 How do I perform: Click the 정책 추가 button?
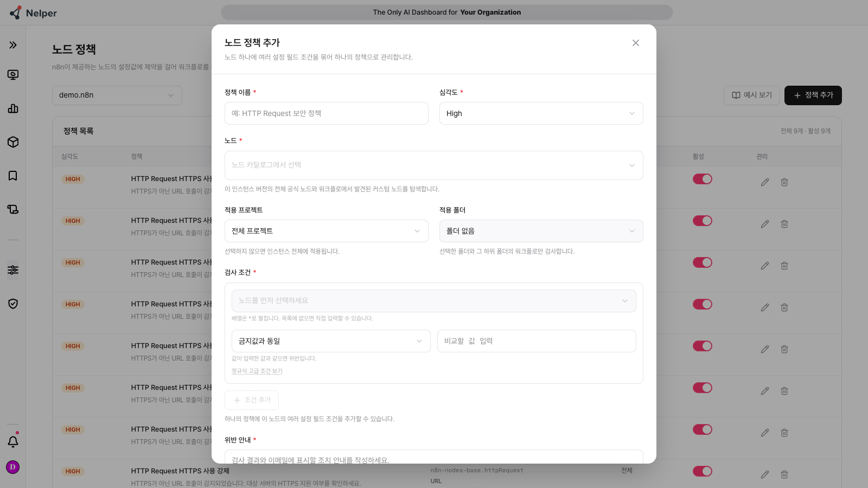(x=813, y=95)
